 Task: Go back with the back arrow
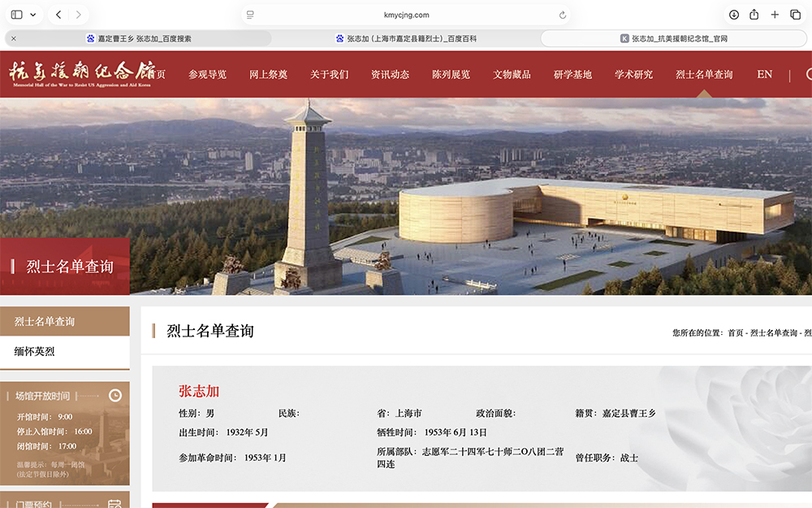pyautogui.click(x=58, y=15)
